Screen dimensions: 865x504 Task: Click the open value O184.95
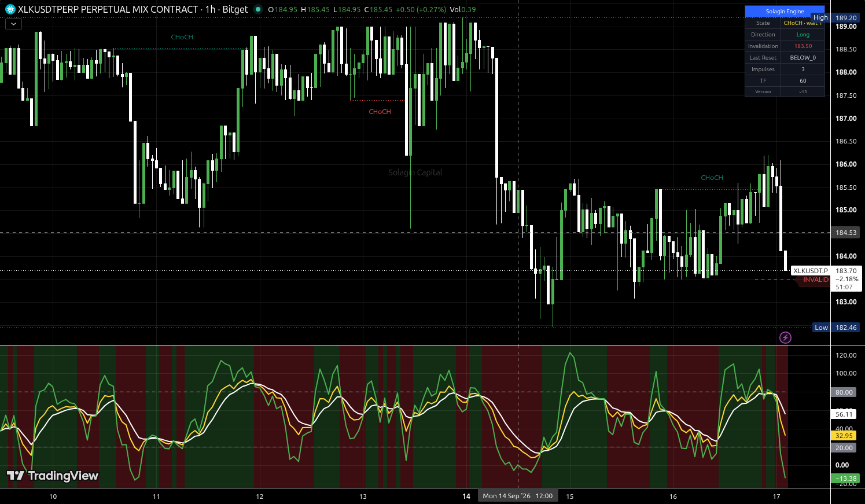tap(282, 10)
